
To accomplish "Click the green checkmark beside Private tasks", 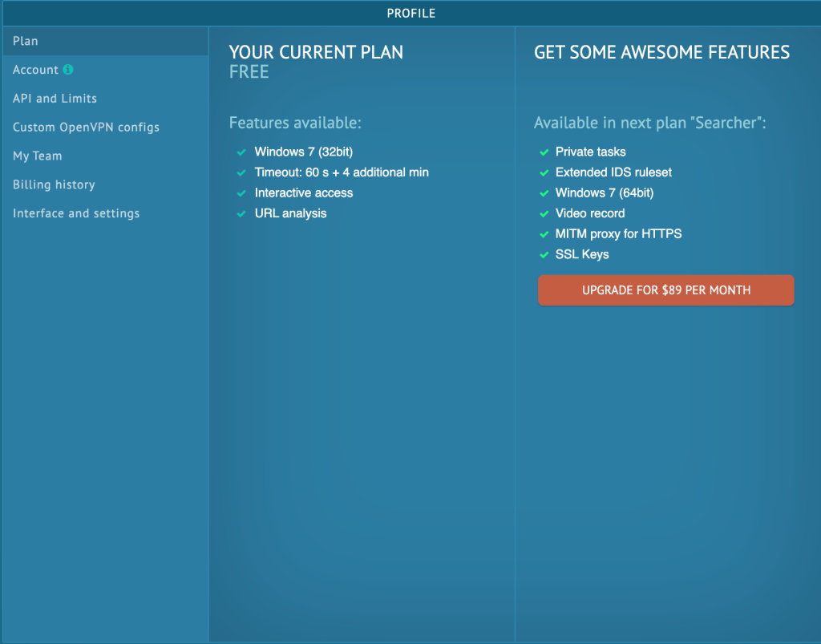I will (541, 152).
